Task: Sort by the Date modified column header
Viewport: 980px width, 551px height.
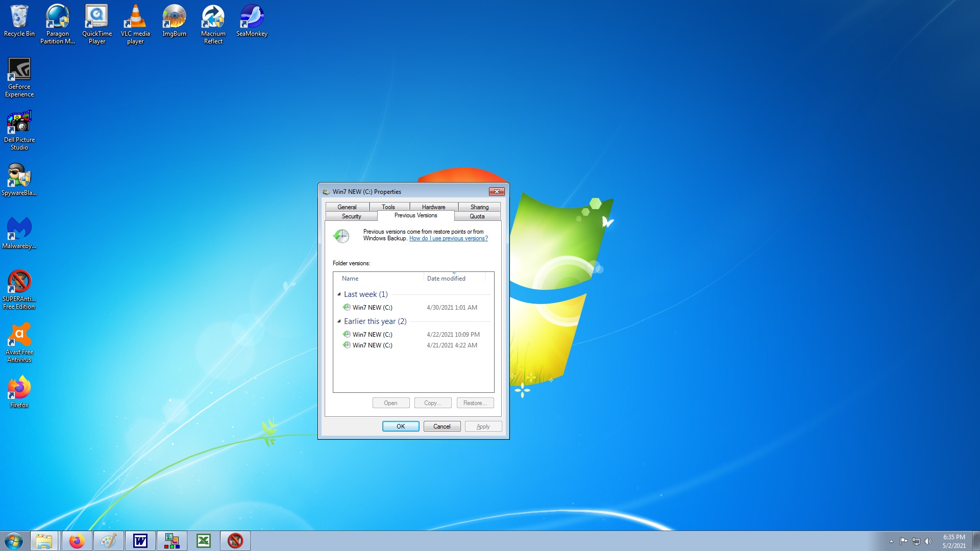Action: click(x=446, y=279)
